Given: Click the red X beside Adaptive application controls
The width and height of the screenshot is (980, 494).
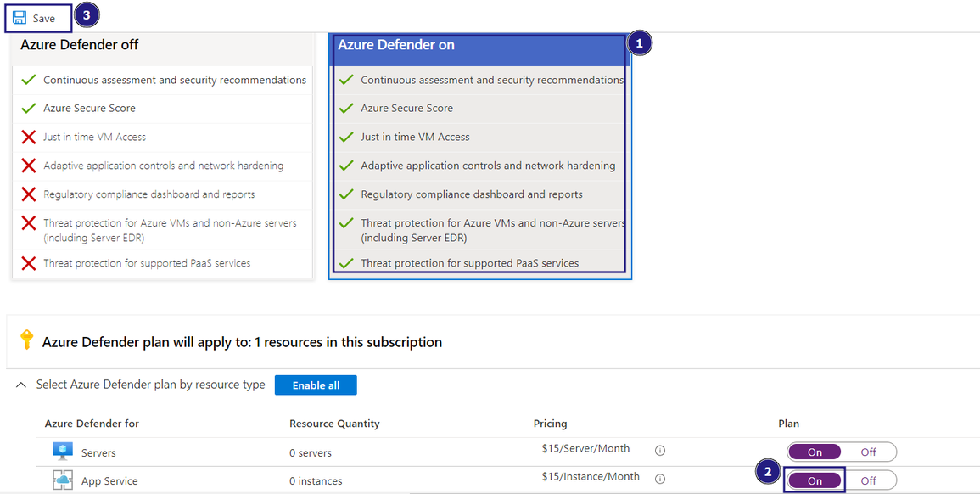Looking at the screenshot, I should click(x=28, y=166).
